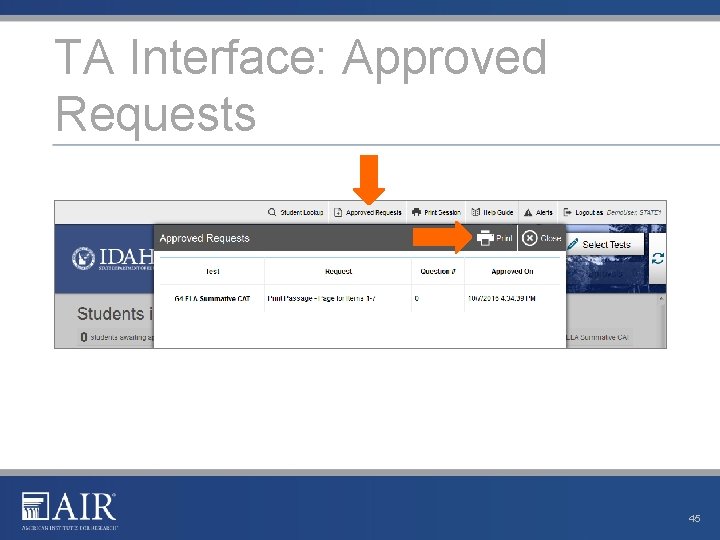
Task: Click the AIR logo in footer
Action: pyautogui.click(x=69, y=510)
